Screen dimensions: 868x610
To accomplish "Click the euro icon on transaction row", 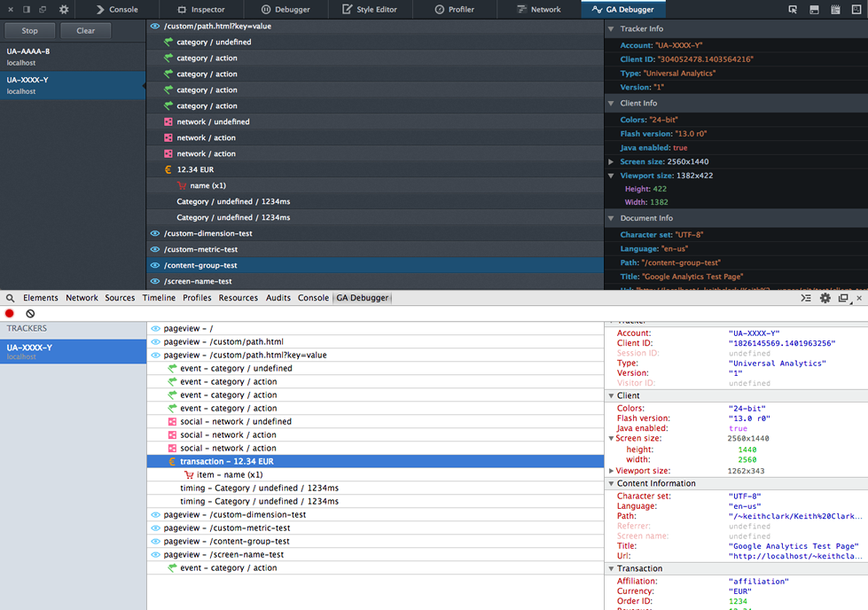I will 172,462.
